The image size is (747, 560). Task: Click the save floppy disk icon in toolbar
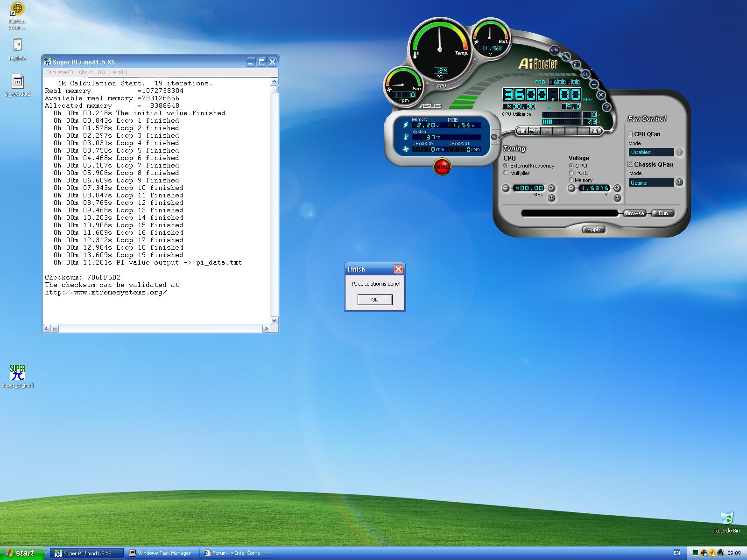[594, 132]
